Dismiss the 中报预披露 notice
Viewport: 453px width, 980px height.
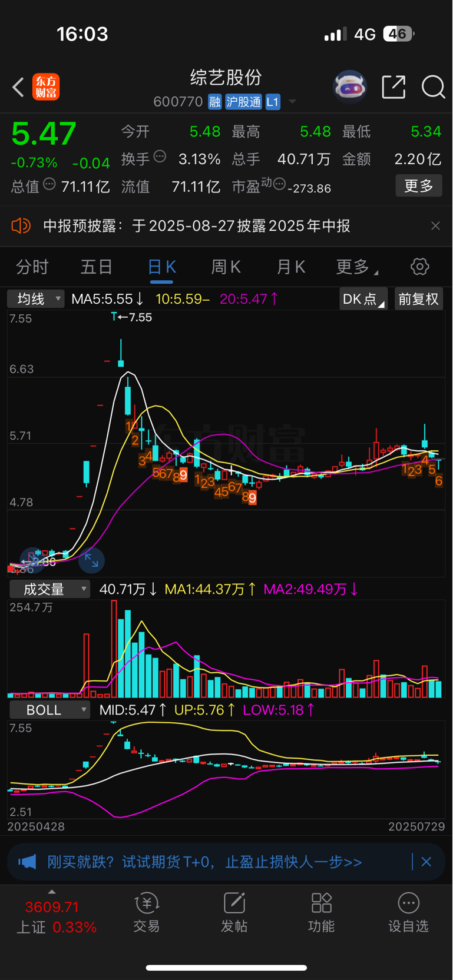tap(435, 226)
